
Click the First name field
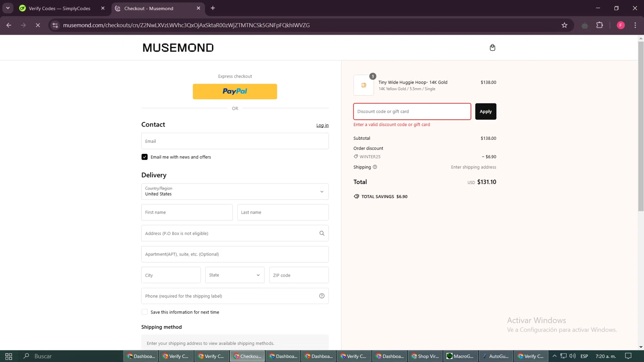pyautogui.click(x=187, y=212)
